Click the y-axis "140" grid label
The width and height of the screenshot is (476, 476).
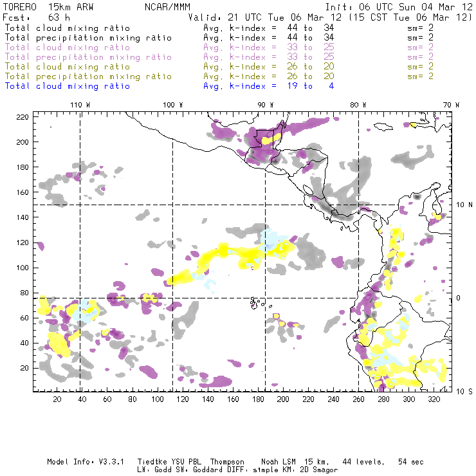23,217
